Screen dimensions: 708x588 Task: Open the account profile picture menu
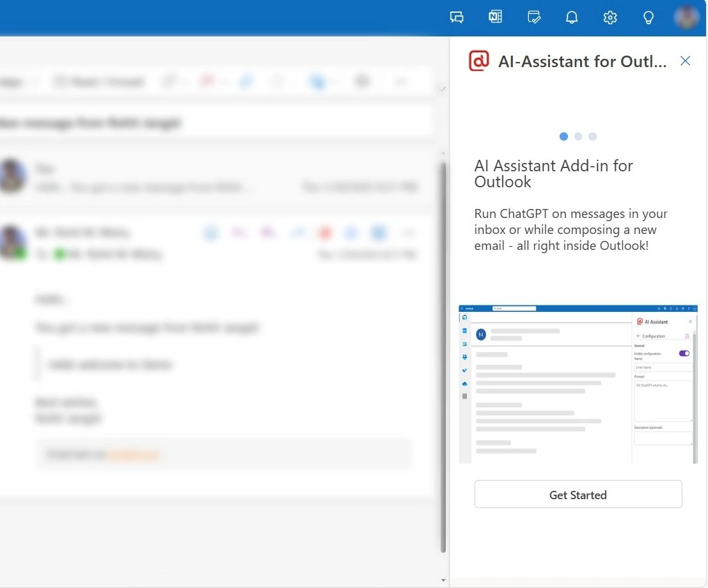[686, 17]
